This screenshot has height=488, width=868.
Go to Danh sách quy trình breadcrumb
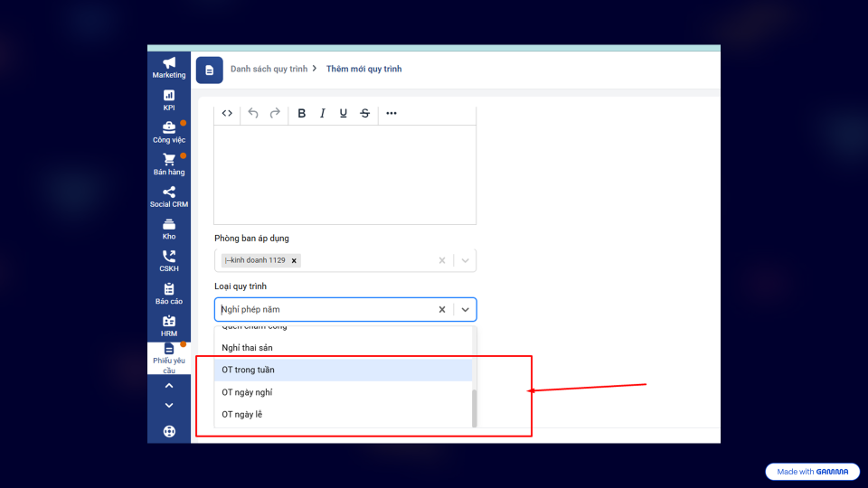pos(269,69)
